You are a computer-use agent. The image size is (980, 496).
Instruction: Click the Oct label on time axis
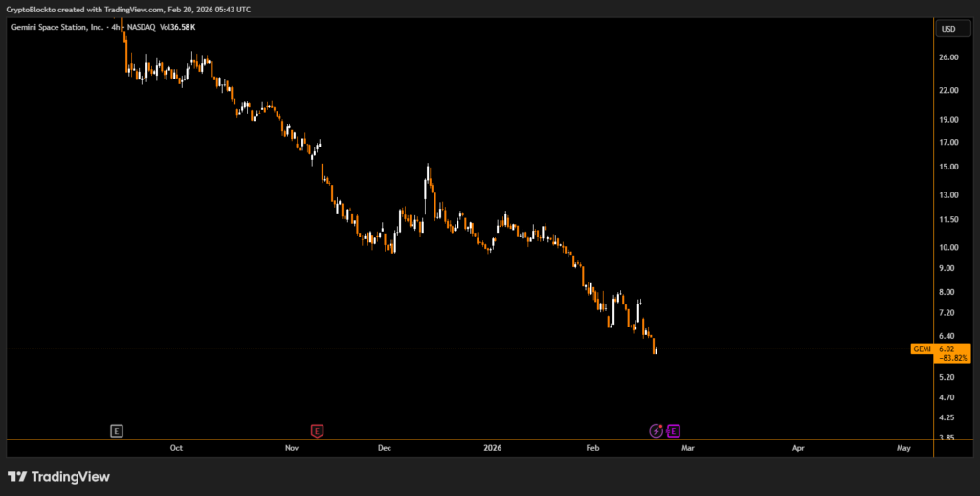pos(176,447)
